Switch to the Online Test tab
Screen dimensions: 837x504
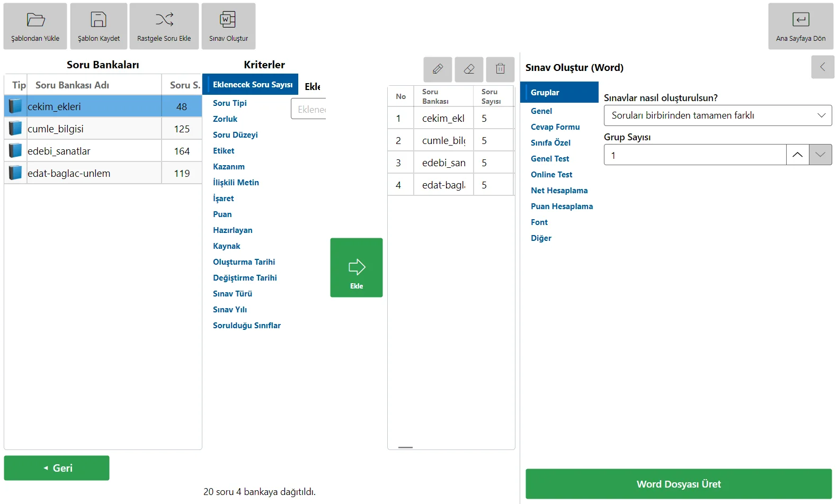[x=551, y=175]
